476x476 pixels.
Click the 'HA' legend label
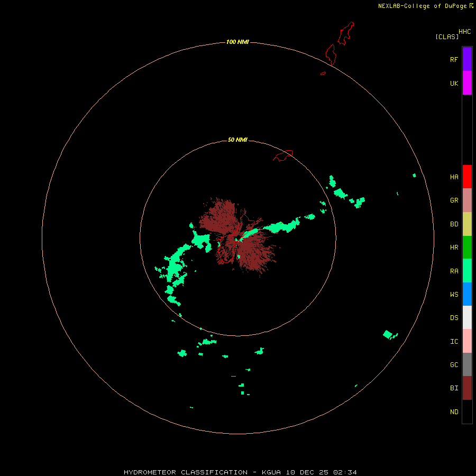coord(454,177)
